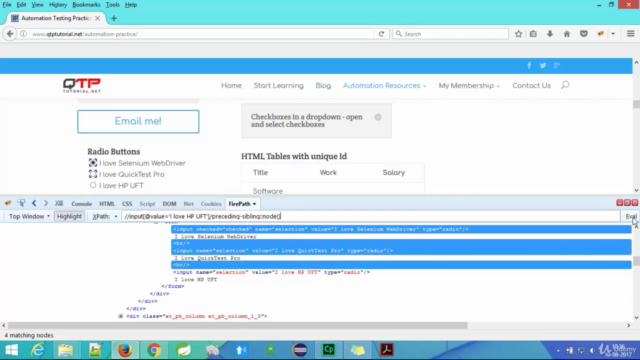Open the dropdown arrow beside Firebug toolbar button
Image resolution: width=640 pixels, height=360 pixels.
(x=613, y=34)
